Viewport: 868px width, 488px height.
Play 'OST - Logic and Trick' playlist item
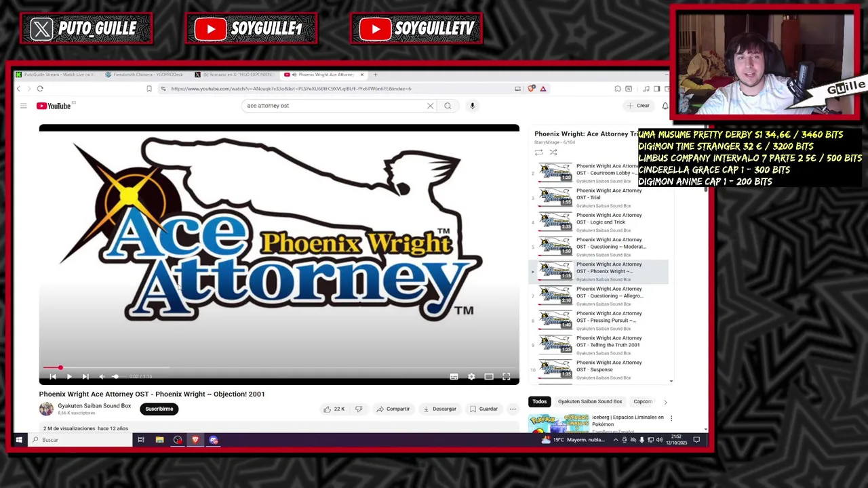click(x=599, y=222)
